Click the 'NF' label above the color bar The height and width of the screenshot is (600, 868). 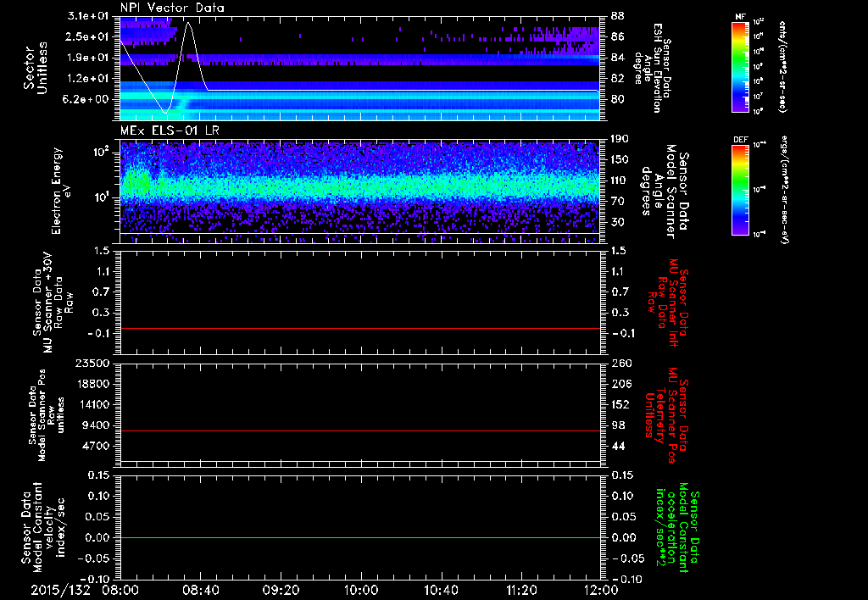pyautogui.click(x=741, y=17)
